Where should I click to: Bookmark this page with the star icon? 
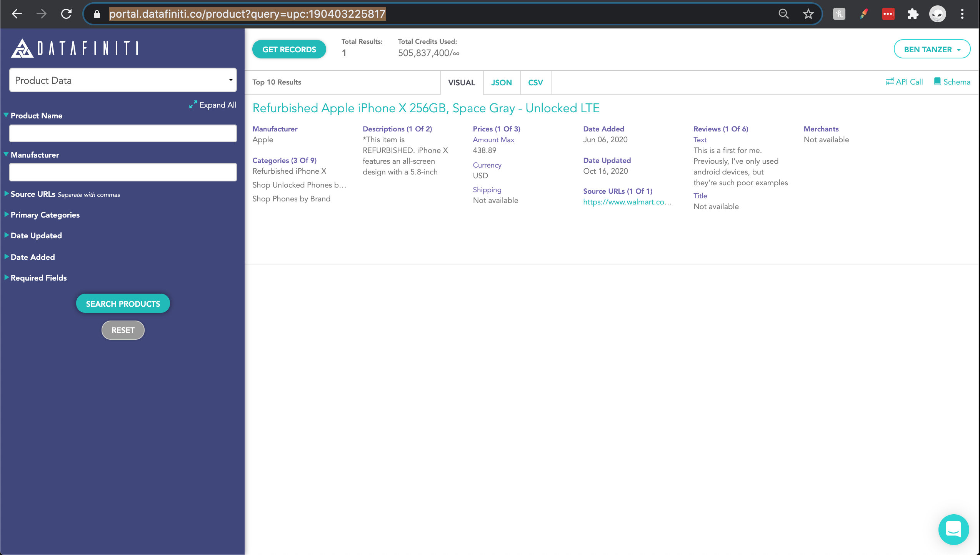point(808,14)
